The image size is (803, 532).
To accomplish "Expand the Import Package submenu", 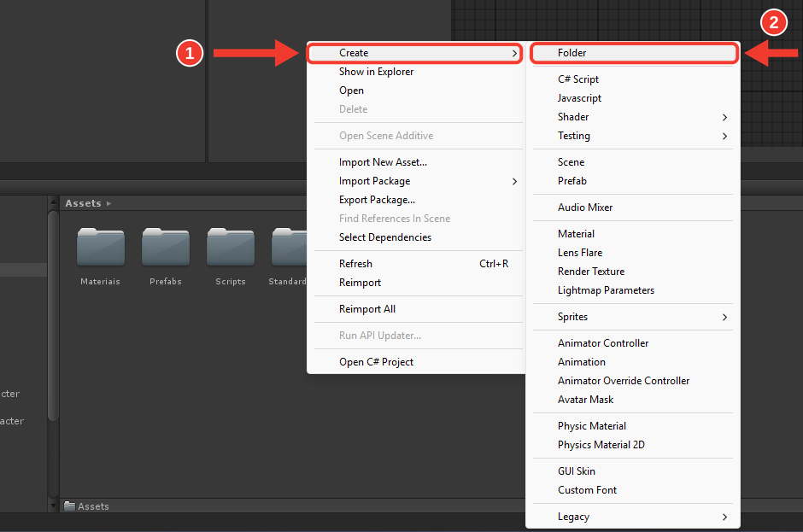I will (415, 181).
